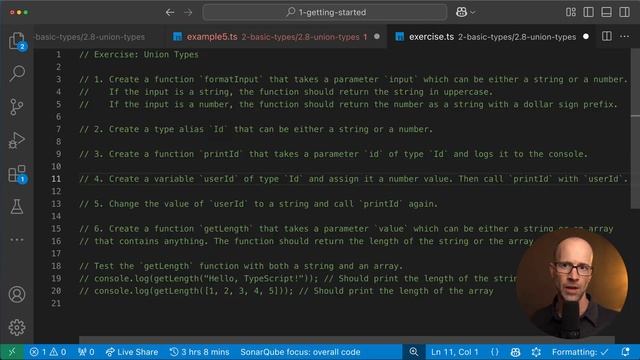Toggle the bottom panel

coord(607,12)
